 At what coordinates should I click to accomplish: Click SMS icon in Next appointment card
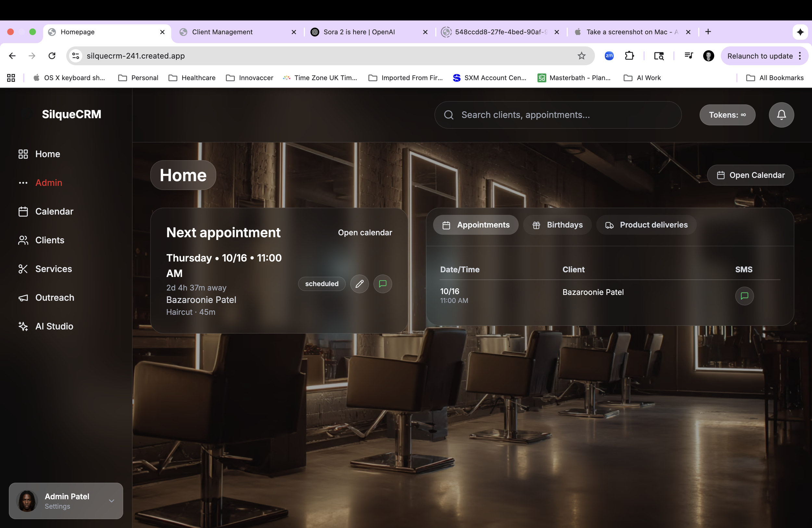pos(383,284)
